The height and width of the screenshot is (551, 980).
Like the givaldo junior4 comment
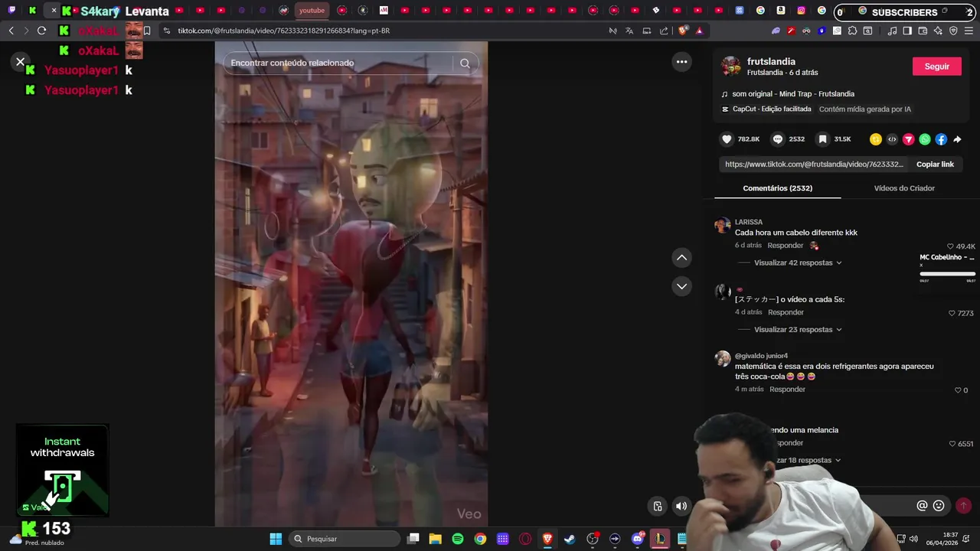[x=957, y=390]
